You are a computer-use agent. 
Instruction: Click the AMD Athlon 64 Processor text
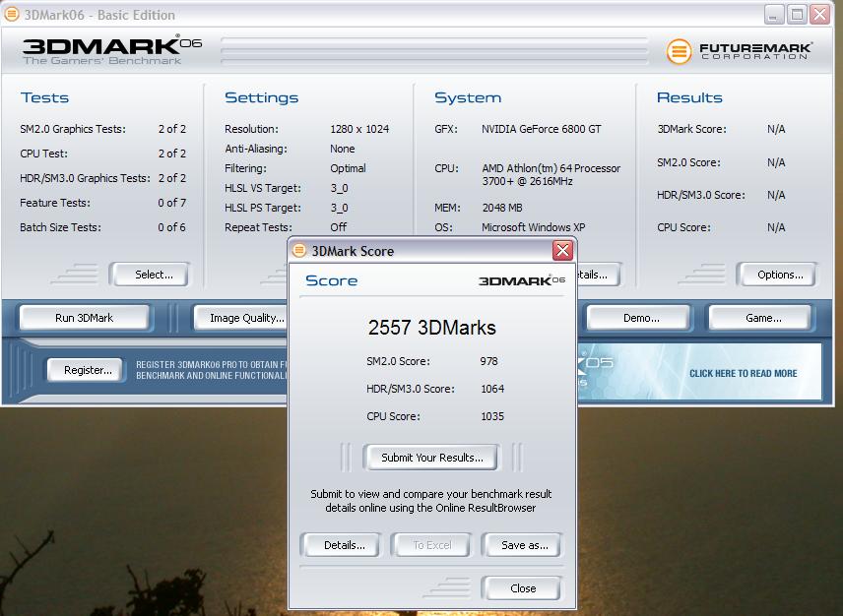point(551,175)
